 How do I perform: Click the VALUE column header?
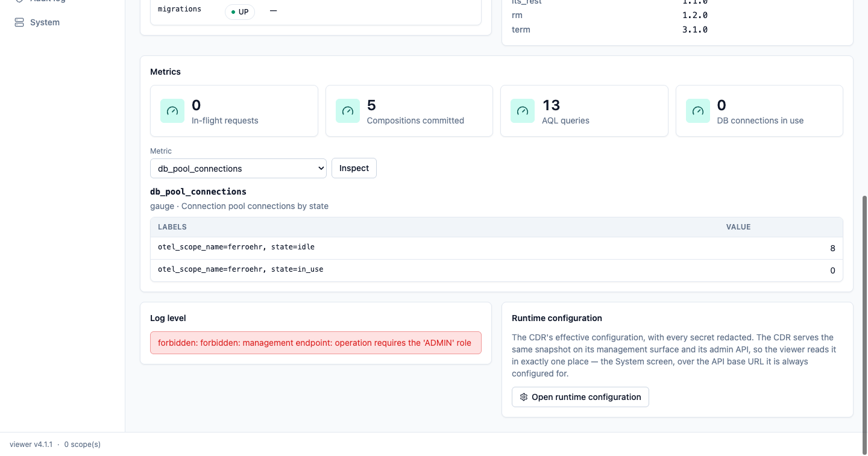738,227
